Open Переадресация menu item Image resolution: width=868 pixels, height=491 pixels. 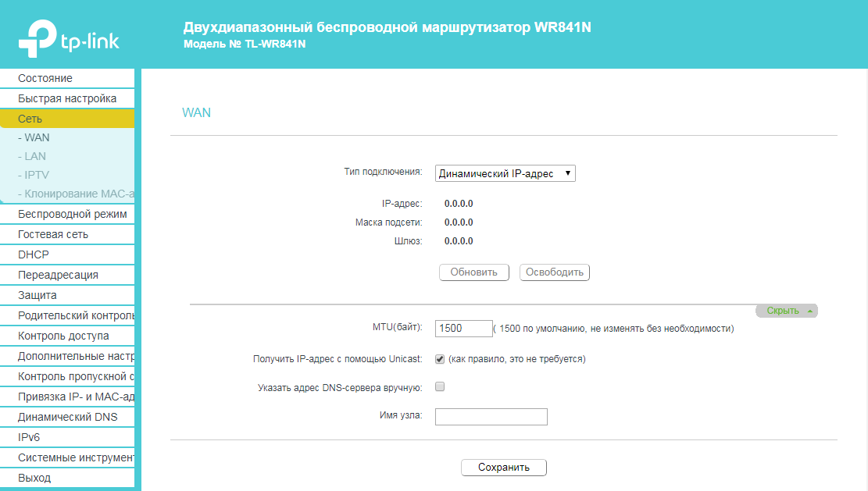pyautogui.click(x=67, y=275)
